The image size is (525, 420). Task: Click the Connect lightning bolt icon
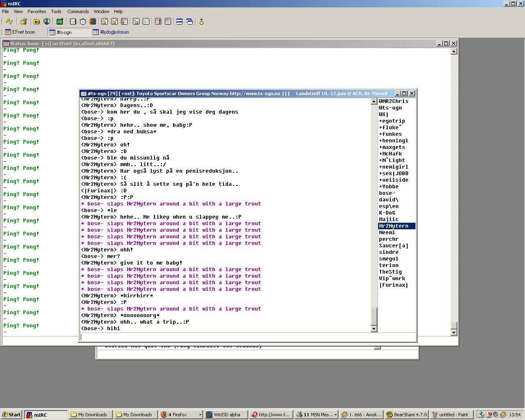tap(9, 21)
